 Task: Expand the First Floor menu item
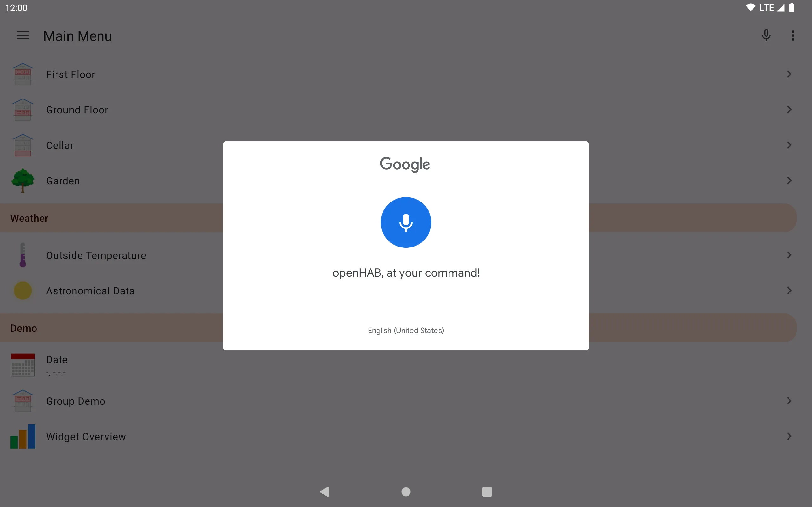pyautogui.click(x=406, y=74)
